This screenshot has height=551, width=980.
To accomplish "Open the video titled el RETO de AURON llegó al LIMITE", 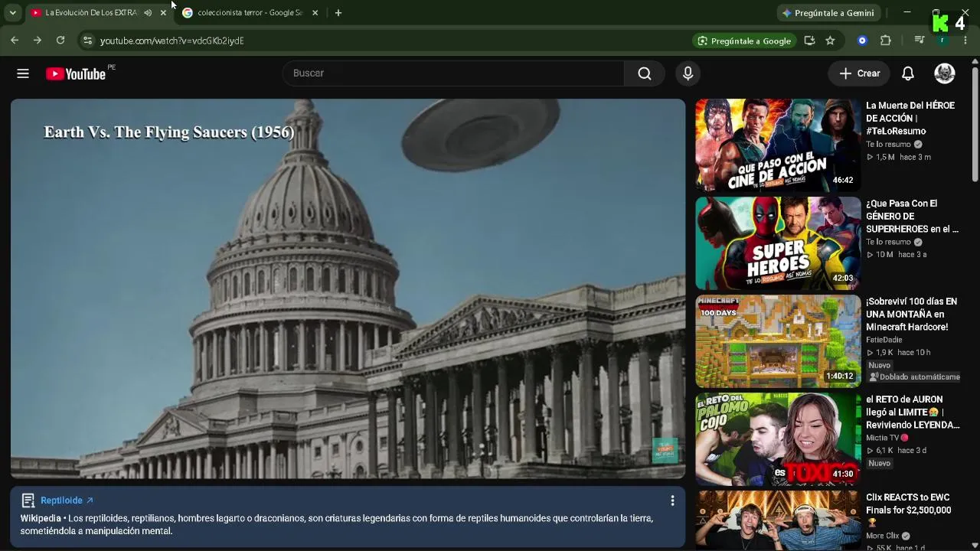I will (913, 412).
